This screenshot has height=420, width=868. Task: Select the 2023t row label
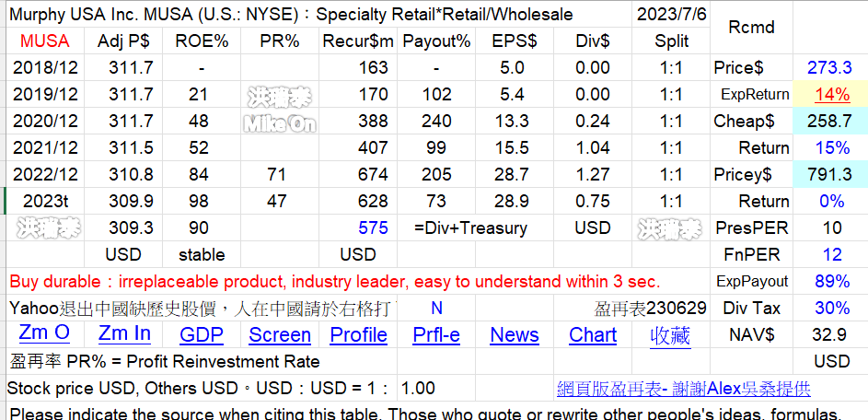pos(45,201)
